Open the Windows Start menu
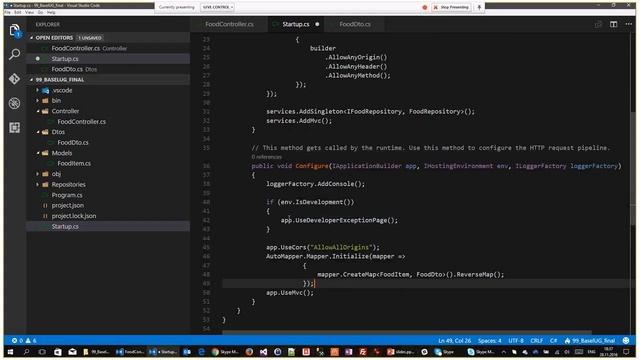The image size is (640, 360). 10,351
